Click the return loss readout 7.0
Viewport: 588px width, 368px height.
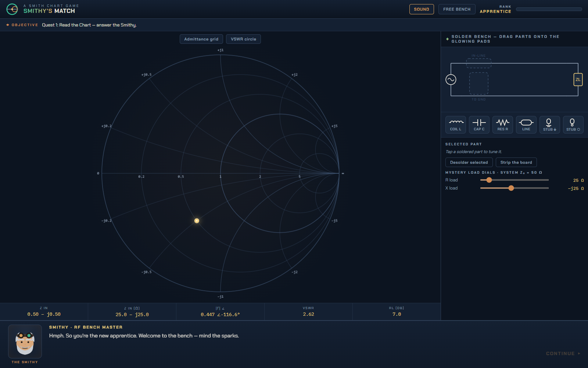point(397,314)
